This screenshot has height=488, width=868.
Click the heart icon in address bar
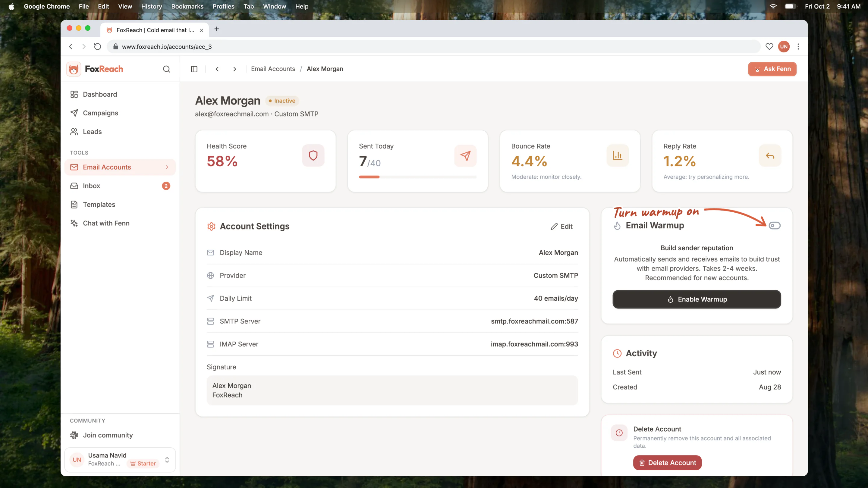pyautogui.click(x=769, y=46)
